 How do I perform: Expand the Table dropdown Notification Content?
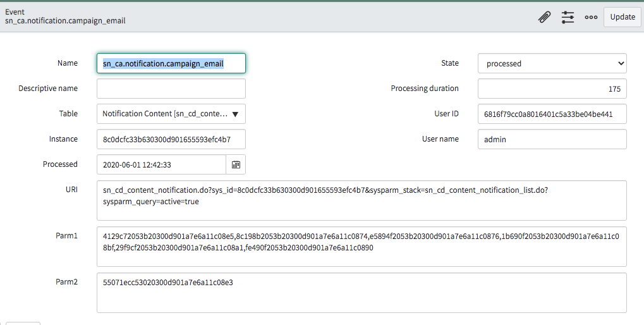[171, 114]
